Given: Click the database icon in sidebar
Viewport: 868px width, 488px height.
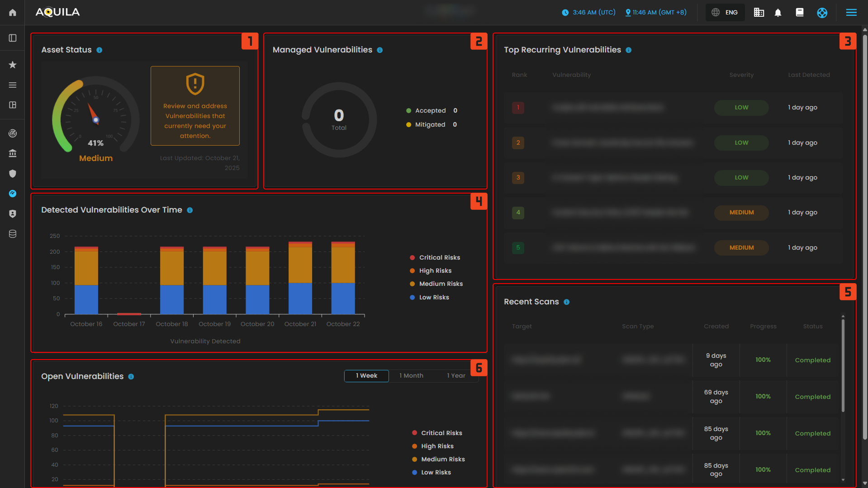Looking at the screenshot, I should point(13,234).
